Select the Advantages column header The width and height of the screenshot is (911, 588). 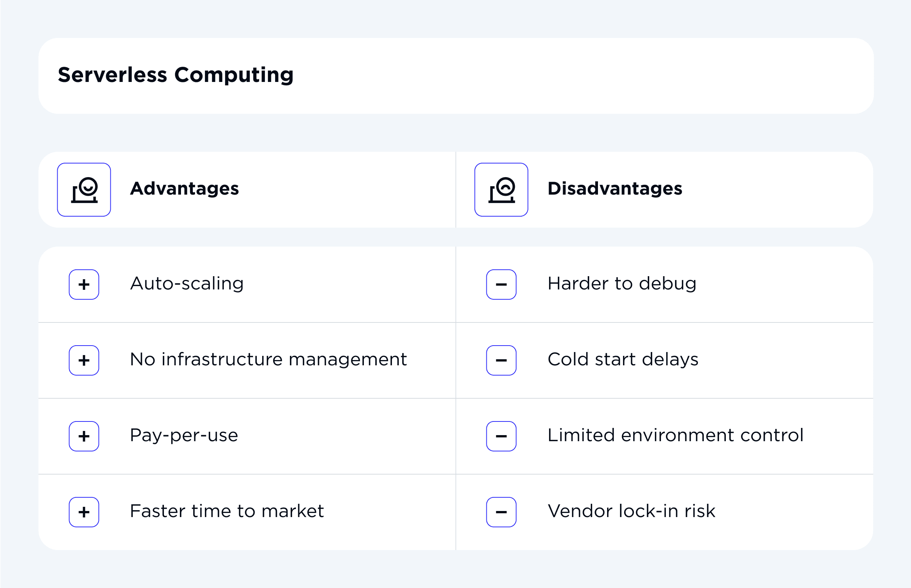pos(184,189)
